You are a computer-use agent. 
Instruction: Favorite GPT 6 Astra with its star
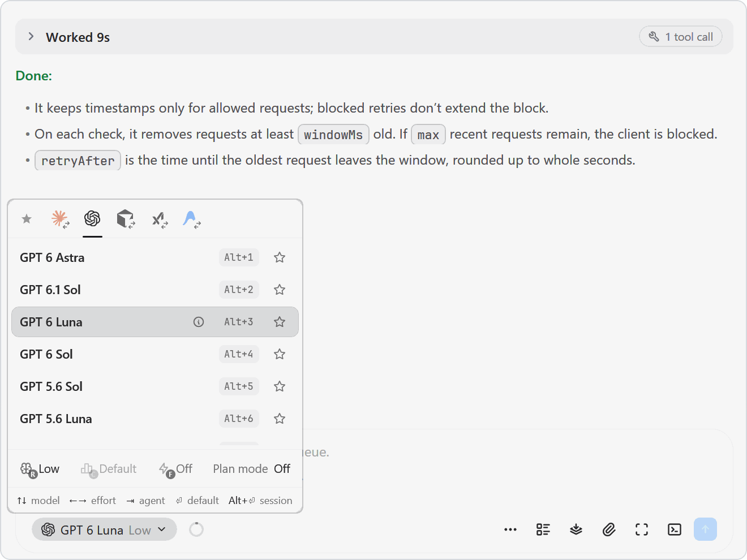pyautogui.click(x=280, y=257)
